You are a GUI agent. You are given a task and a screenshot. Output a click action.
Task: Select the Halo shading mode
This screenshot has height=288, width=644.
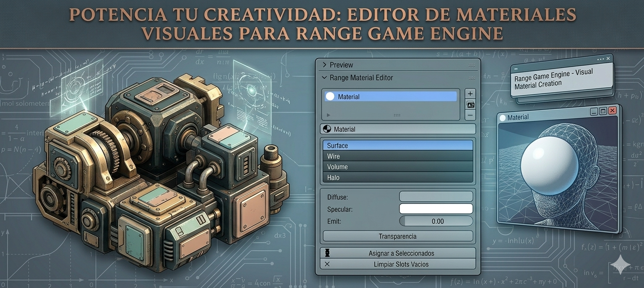pos(397,177)
